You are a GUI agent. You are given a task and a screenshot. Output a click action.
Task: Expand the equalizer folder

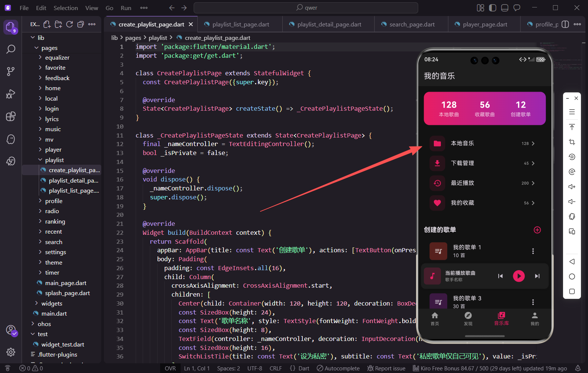click(x=57, y=57)
